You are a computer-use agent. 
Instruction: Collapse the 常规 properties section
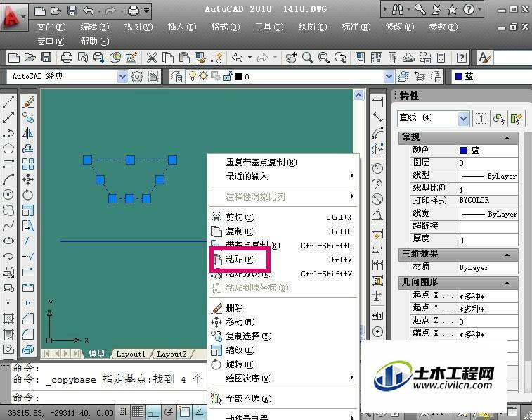tap(507, 138)
